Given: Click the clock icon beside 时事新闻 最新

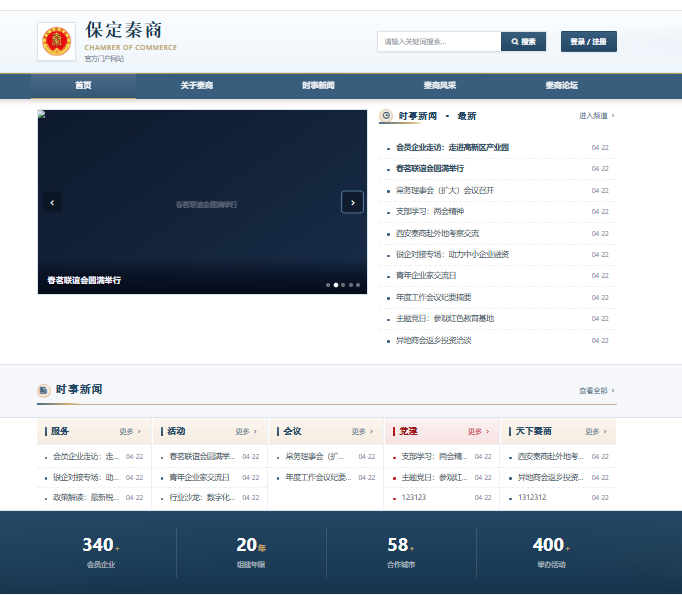Looking at the screenshot, I should point(386,116).
